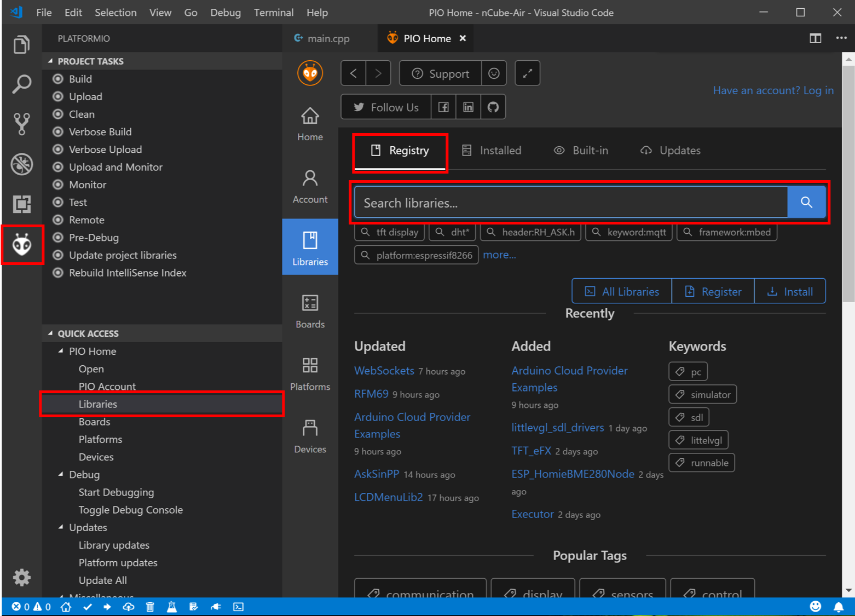
Task: Open Boards in PIO Home sidebar
Action: (310, 312)
